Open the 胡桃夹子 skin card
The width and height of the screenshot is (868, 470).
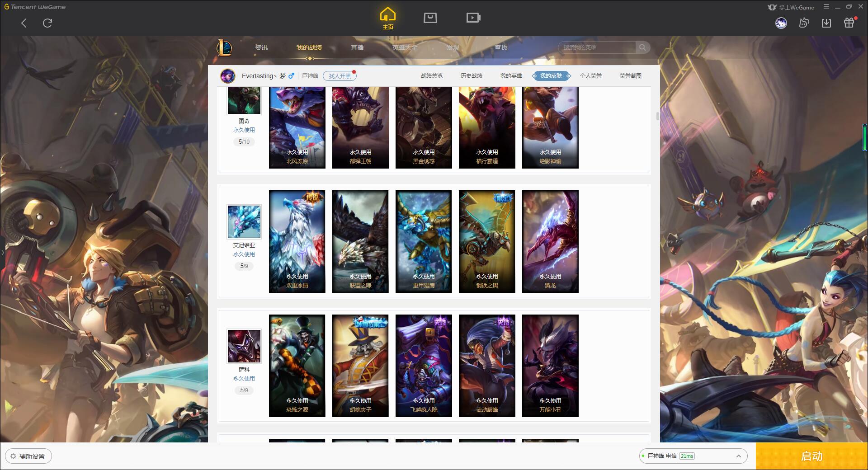click(x=360, y=366)
